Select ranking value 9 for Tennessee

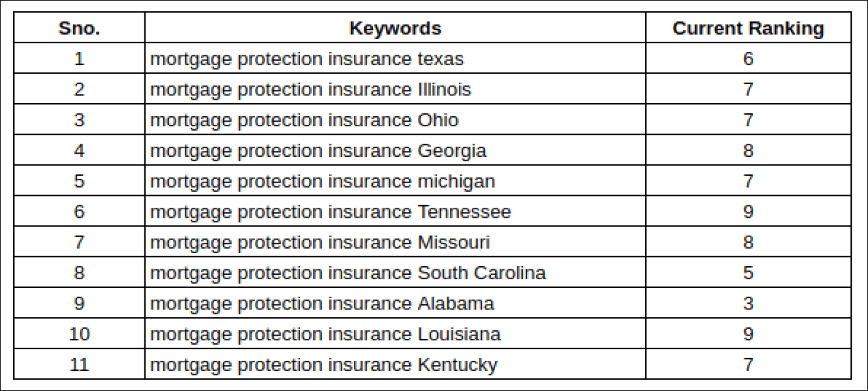pyautogui.click(x=748, y=212)
